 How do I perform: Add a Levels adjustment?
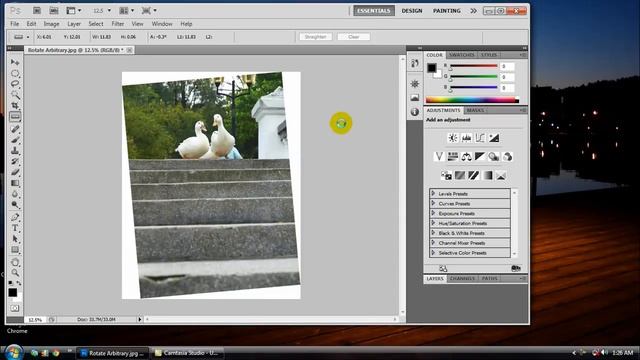[x=467, y=138]
